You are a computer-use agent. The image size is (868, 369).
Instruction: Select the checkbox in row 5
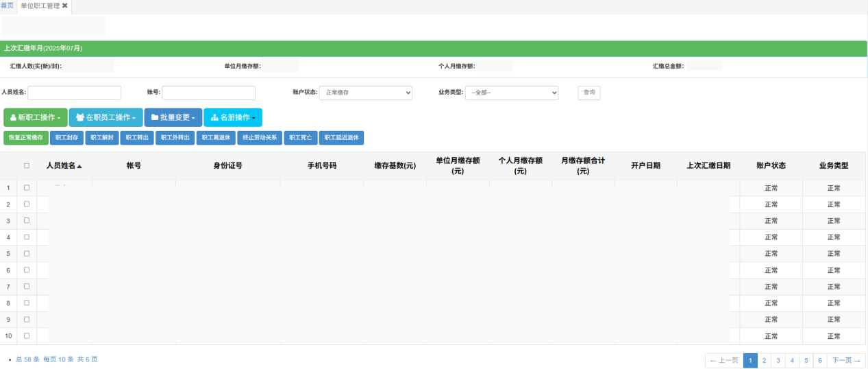(x=27, y=253)
